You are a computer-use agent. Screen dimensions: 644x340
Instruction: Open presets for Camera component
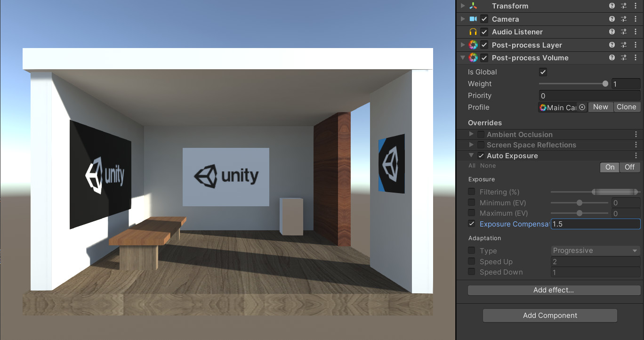[x=624, y=19]
